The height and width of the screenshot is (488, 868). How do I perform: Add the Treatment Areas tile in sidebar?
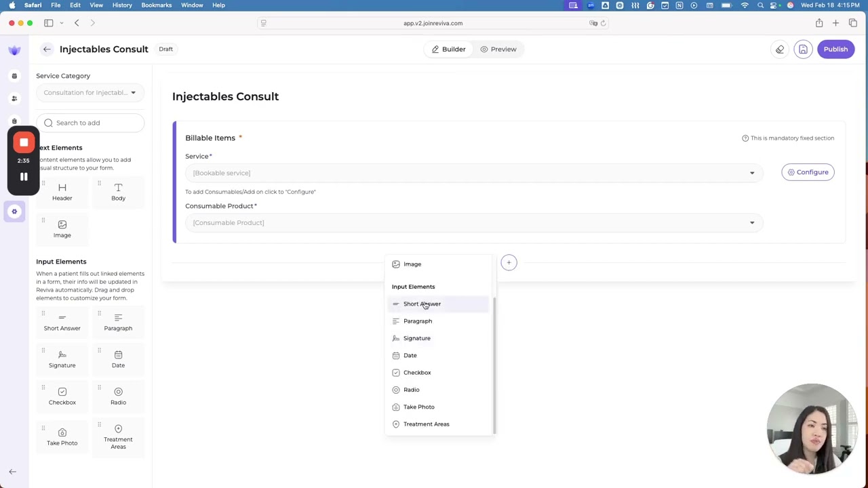(x=118, y=437)
